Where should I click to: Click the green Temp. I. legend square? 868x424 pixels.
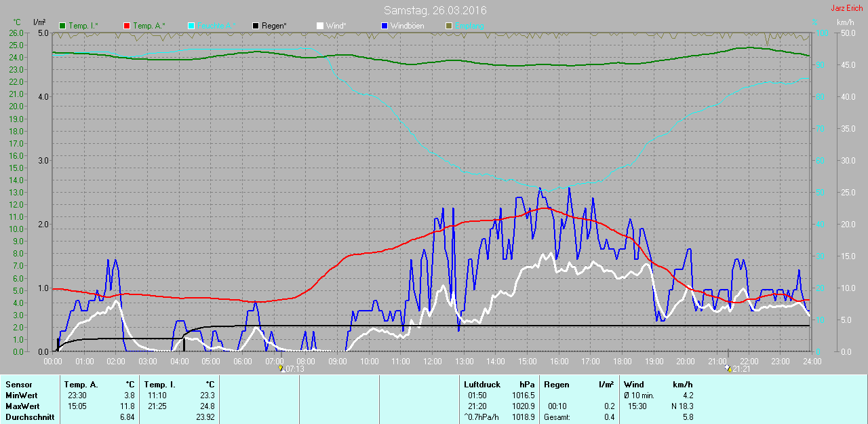click(x=63, y=26)
